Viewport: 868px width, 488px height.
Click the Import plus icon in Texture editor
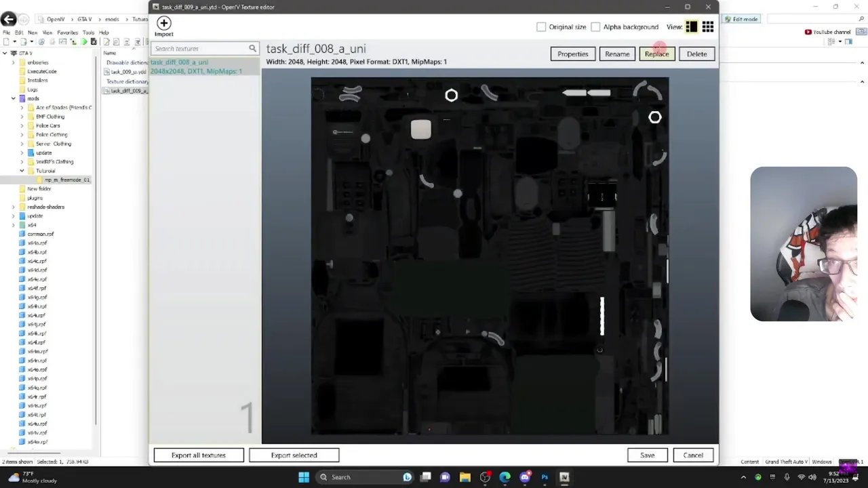(x=163, y=23)
